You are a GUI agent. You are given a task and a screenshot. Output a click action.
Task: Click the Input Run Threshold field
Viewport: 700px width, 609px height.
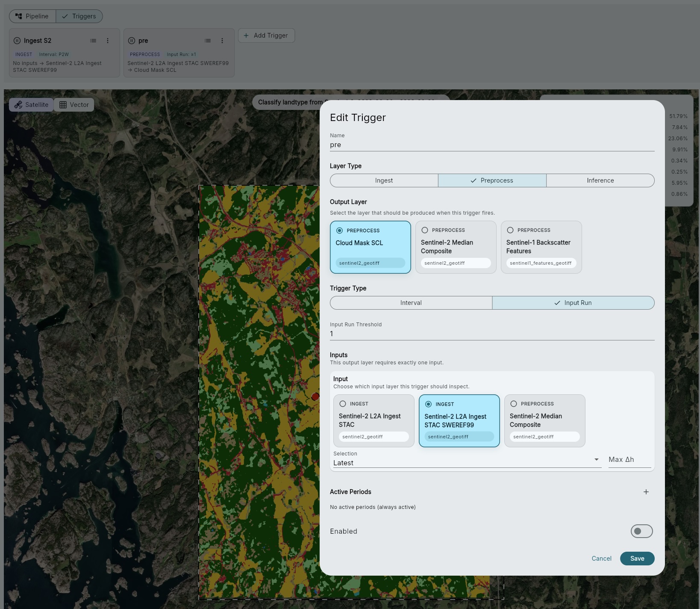(491, 334)
